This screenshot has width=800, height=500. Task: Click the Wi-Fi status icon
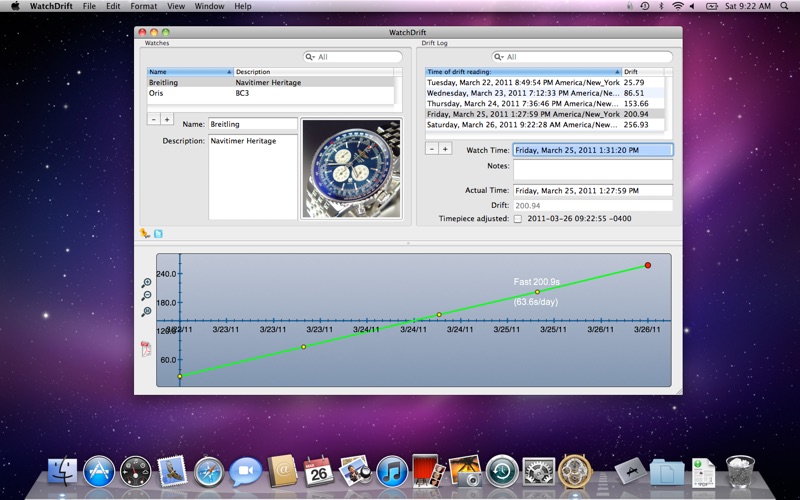coord(678,6)
